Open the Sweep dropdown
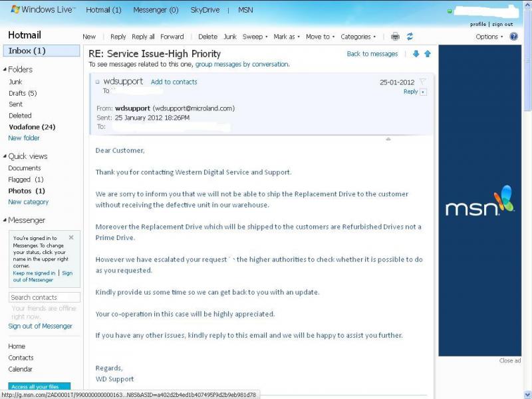The image size is (532, 399). tap(255, 37)
